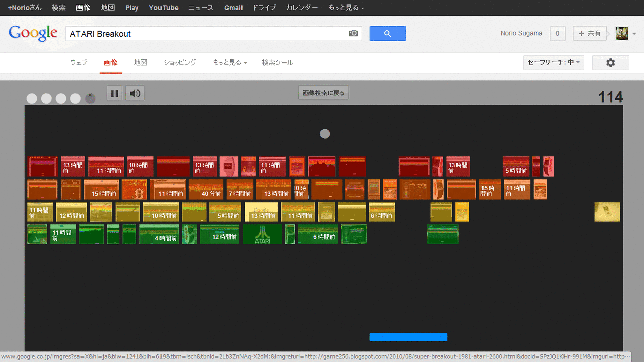Screen dimensions: 644x362
Task: Open Gmail in the top bar
Action: coord(233,8)
